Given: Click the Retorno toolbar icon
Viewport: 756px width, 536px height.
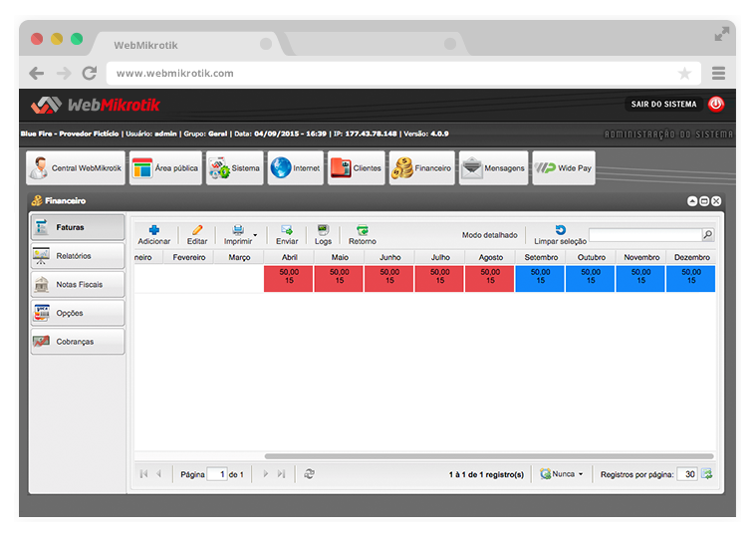Looking at the screenshot, I should pos(363,229).
